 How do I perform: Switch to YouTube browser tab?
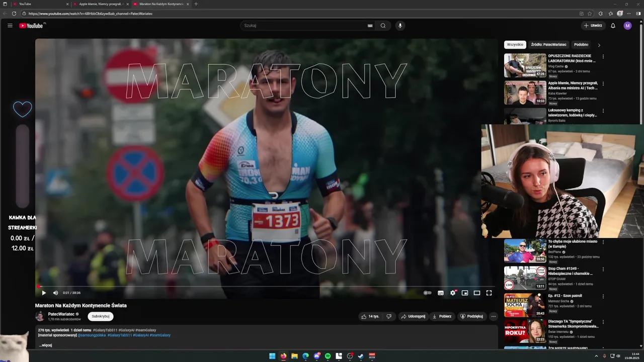coord(40,4)
